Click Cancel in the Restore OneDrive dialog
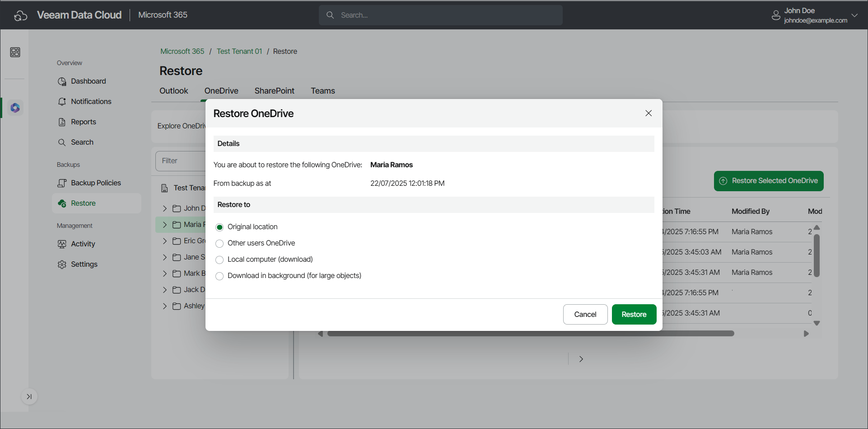The image size is (868, 429). tap(585, 314)
